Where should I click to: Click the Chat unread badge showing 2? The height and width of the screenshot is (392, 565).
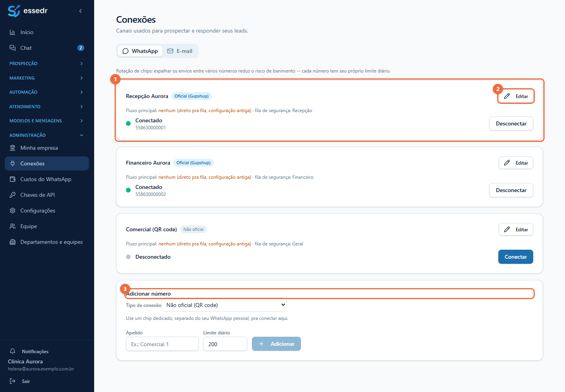point(81,48)
